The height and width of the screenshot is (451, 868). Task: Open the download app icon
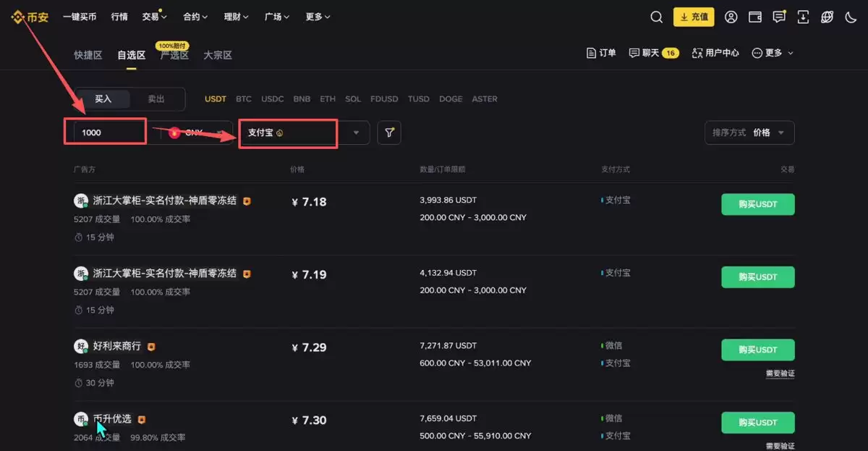click(x=803, y=17)
